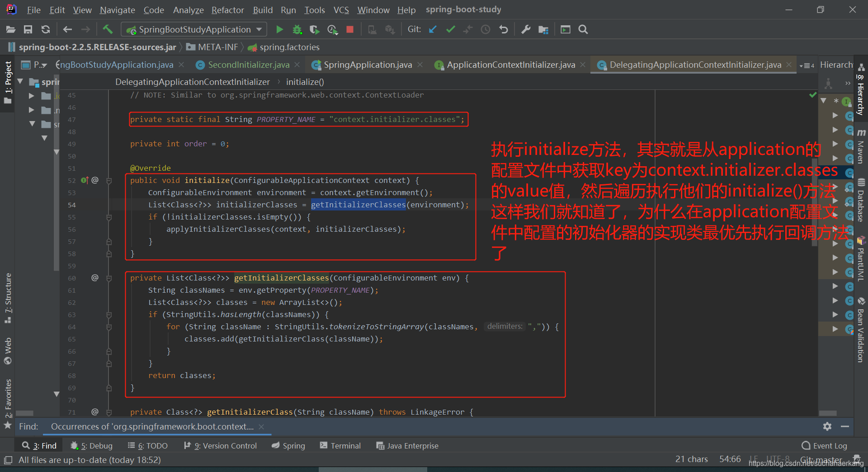Open the File menu
Screen dimensions: 868x472
33,10
